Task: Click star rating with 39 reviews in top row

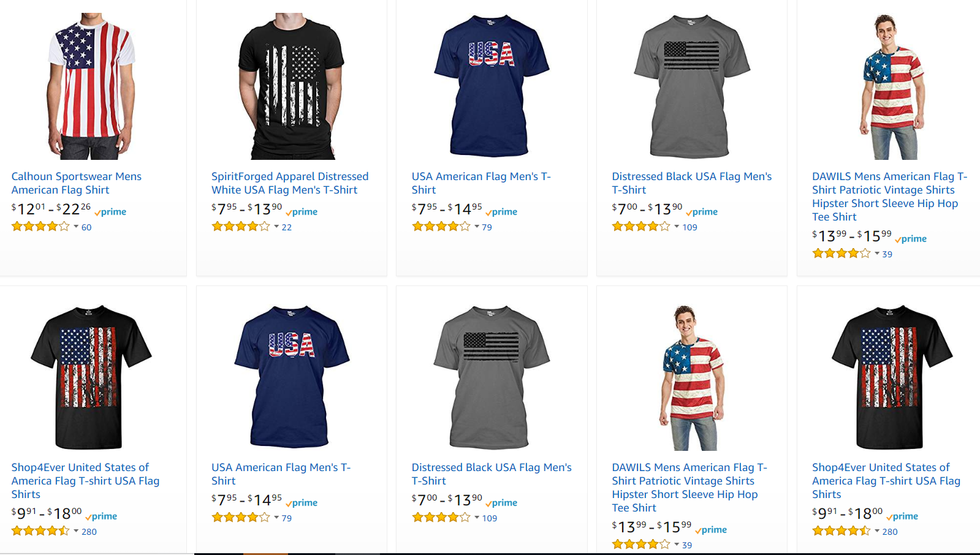Action: pos(841,254)
